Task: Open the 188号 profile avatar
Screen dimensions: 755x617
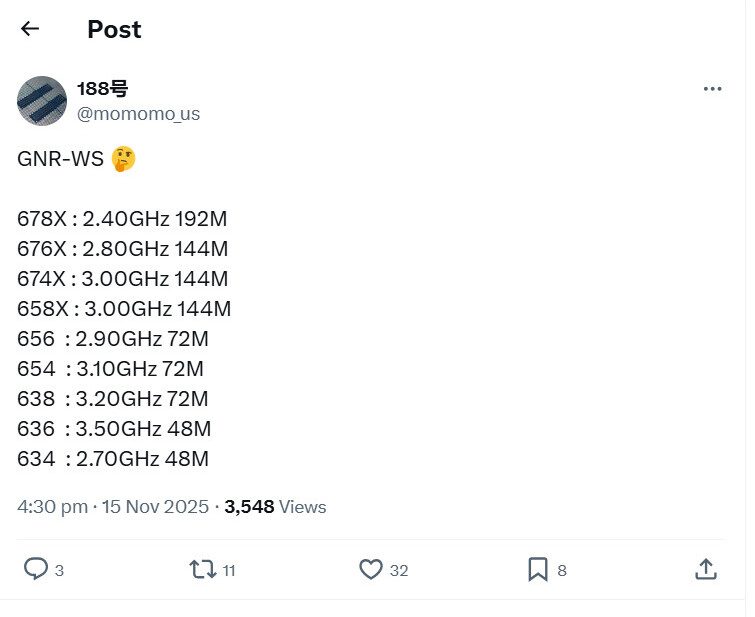Action: (x=42, y=100)
